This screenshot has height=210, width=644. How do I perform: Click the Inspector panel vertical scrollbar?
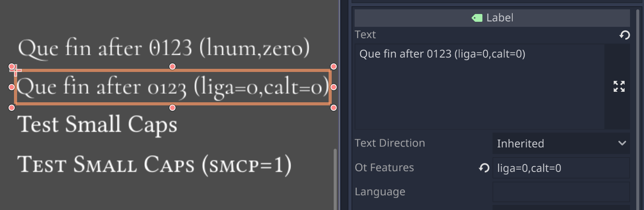[x=638, y=109]
